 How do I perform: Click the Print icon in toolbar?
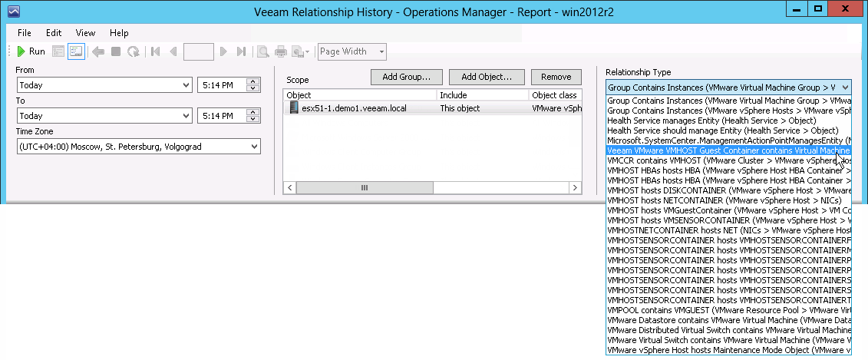click(281, 51)
